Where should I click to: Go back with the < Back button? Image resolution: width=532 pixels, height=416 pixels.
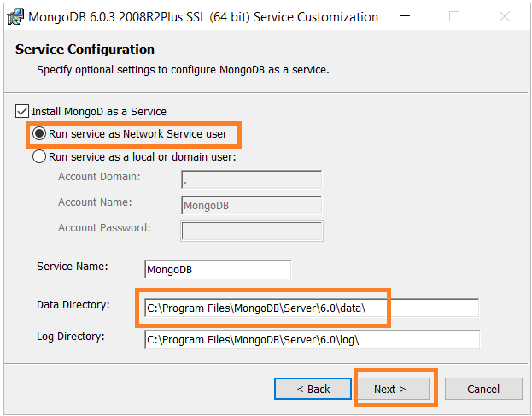pos(313,389)
